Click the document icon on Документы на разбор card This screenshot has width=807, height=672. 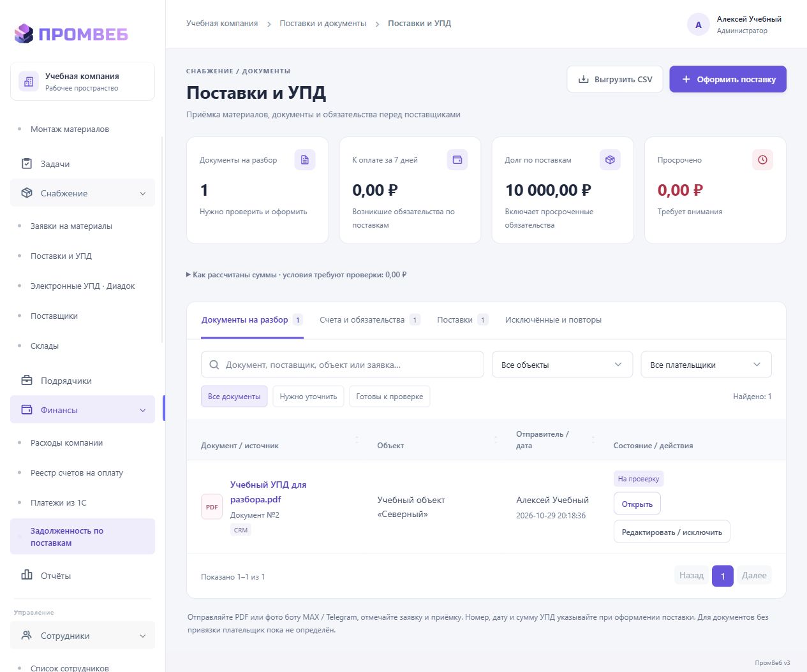click(x=305, y=160)
